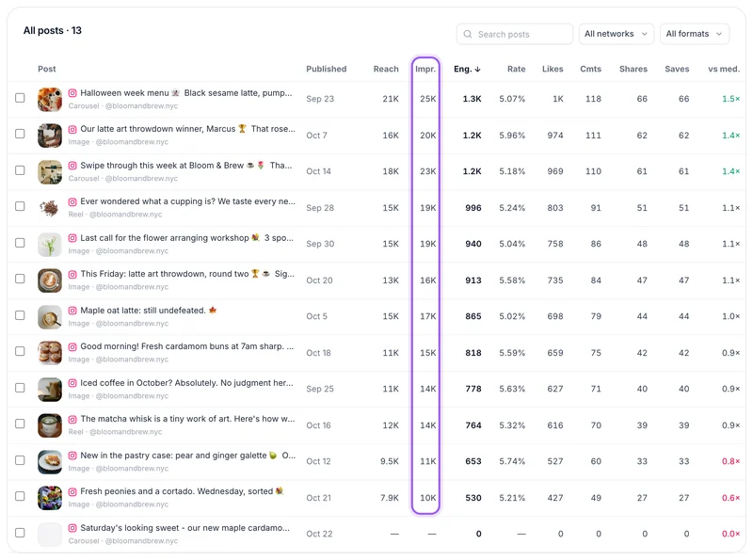Sort by Shares column header

(633, 69)
